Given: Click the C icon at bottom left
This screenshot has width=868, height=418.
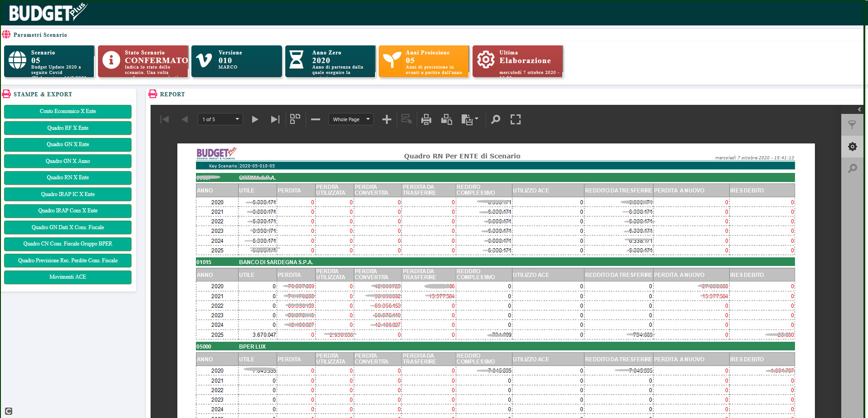Looking at the screenshot, I should [9, 411].
